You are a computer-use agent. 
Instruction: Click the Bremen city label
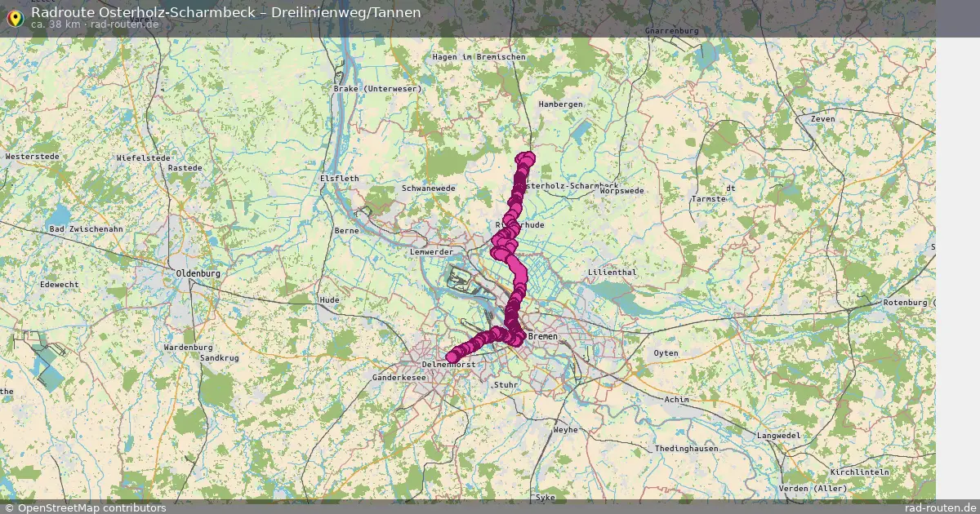[543, 336]
